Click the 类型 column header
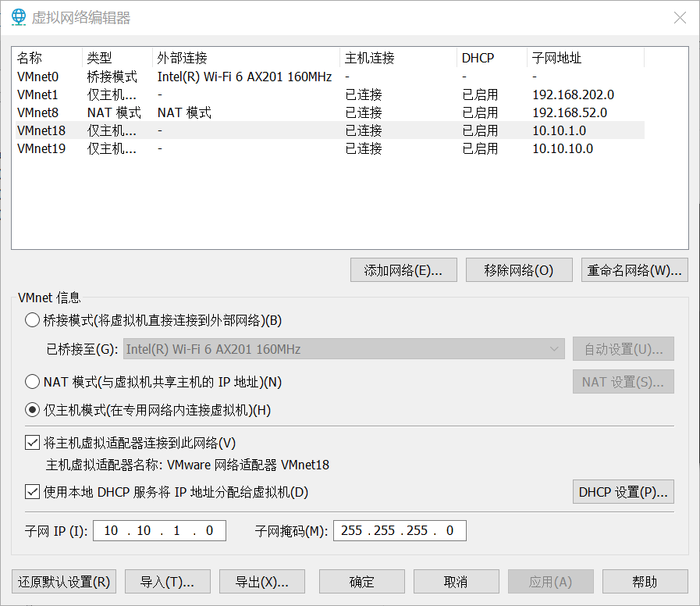 point(117,58)
